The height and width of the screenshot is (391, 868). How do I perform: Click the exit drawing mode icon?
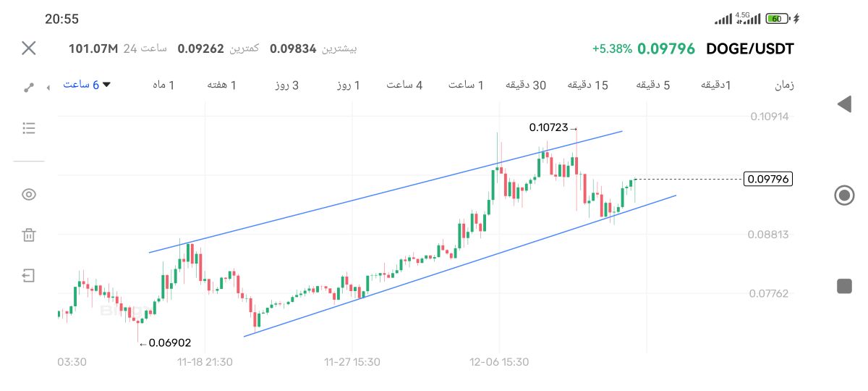pyautogui.click(x=29, y=275)
